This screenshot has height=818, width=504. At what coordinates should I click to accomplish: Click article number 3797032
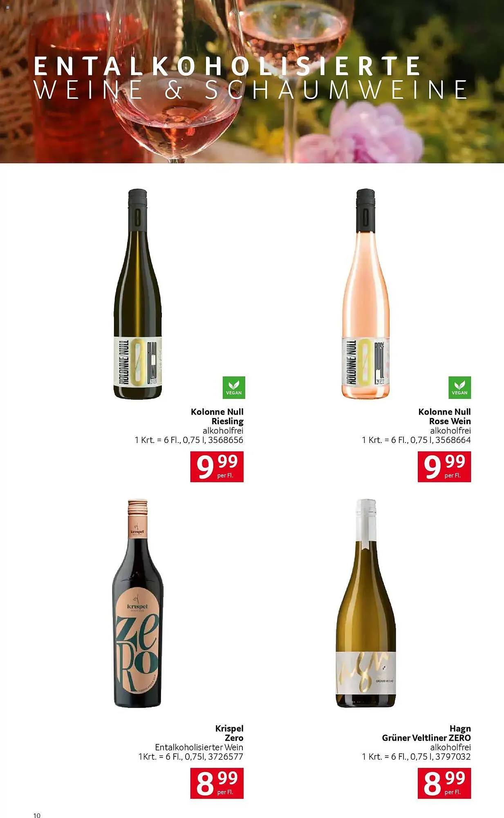(453, 757)
